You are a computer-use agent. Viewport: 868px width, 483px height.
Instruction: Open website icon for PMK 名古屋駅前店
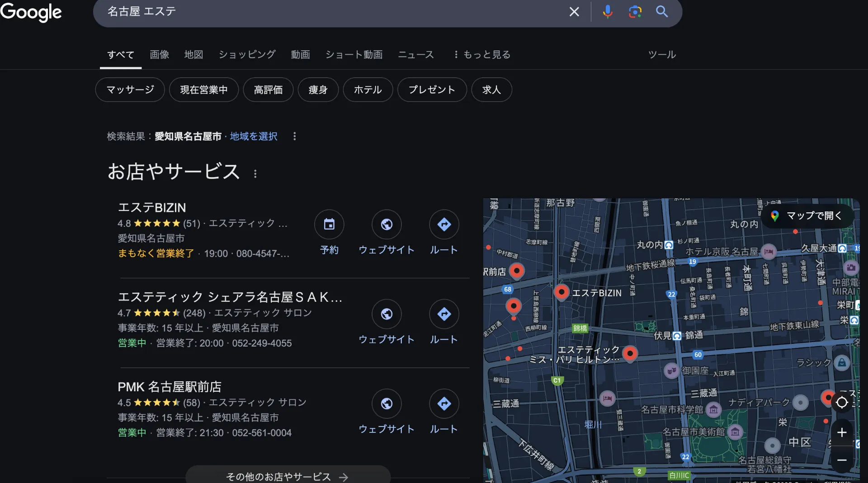(387, 403)
